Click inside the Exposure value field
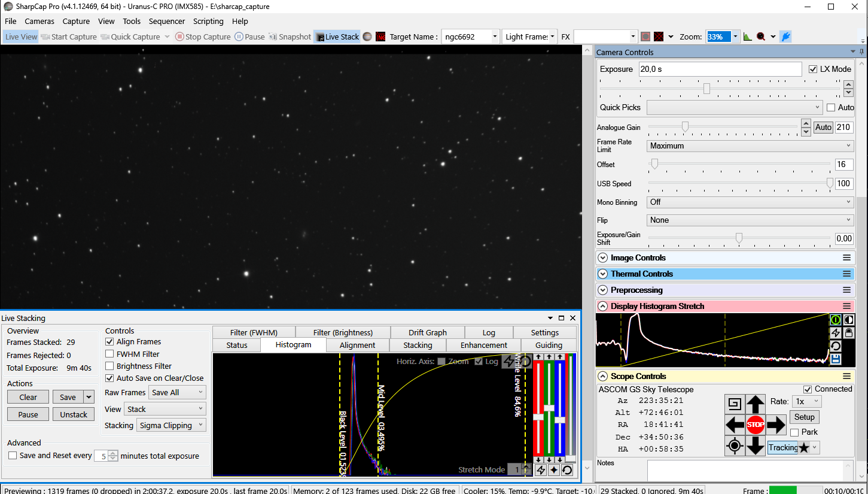 720,69
